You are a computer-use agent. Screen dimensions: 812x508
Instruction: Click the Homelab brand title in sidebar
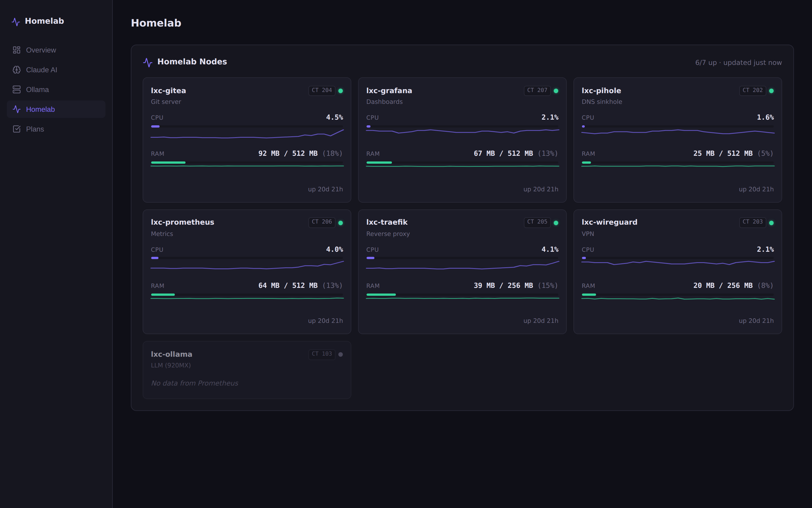click(44, 21)
